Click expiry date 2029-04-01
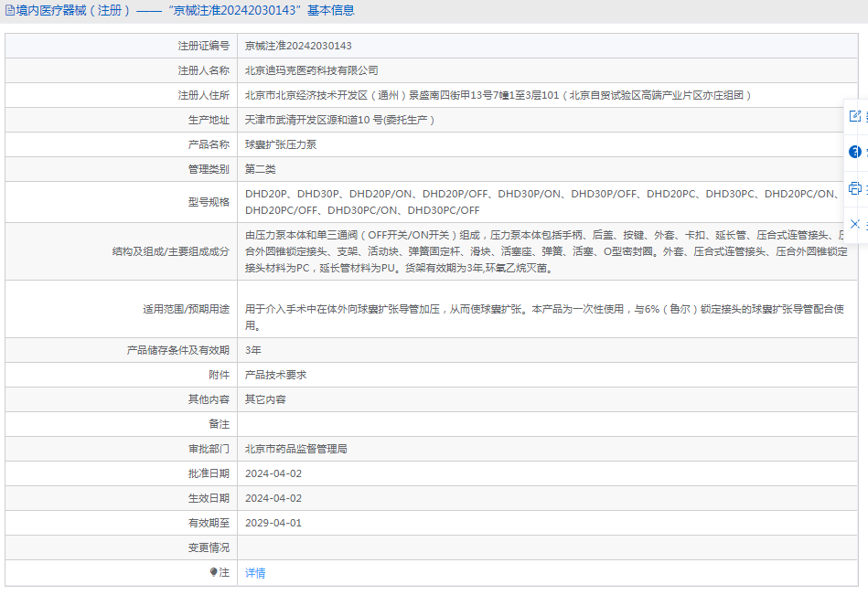The height and width of the screenshot is (595, 868). (x=273, y=523)
